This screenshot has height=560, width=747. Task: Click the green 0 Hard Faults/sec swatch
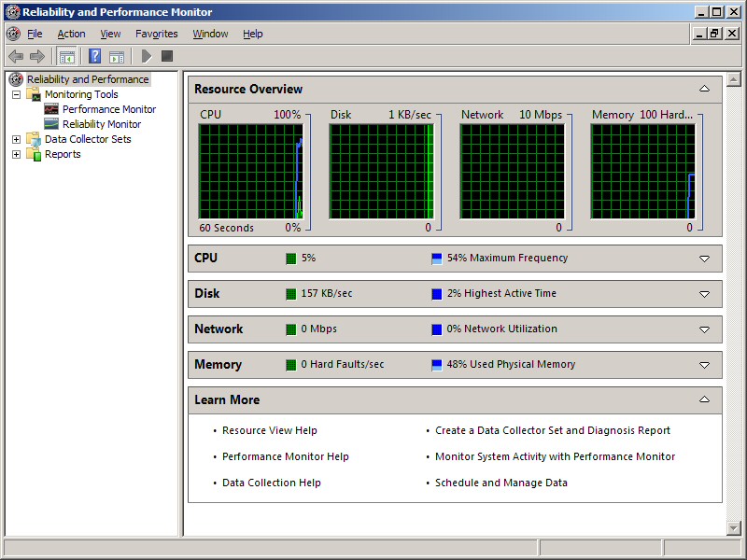pyautogui.click(x=291, y=365)
